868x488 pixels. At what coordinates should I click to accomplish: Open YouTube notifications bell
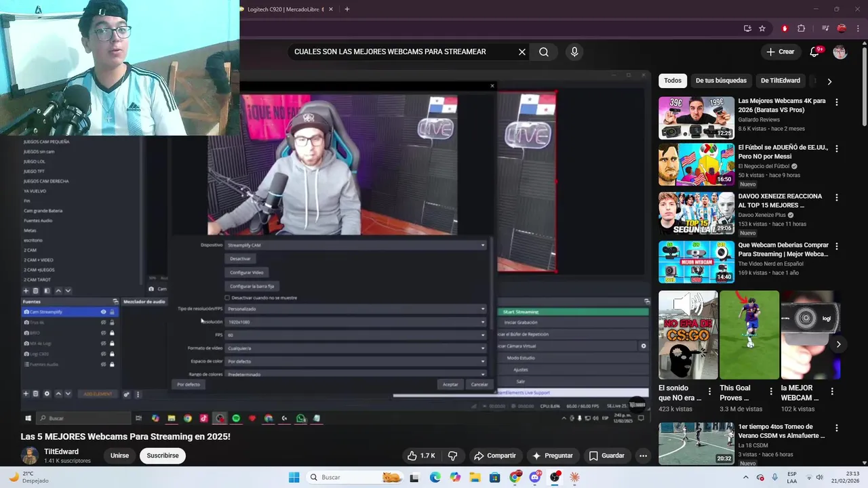815,52
